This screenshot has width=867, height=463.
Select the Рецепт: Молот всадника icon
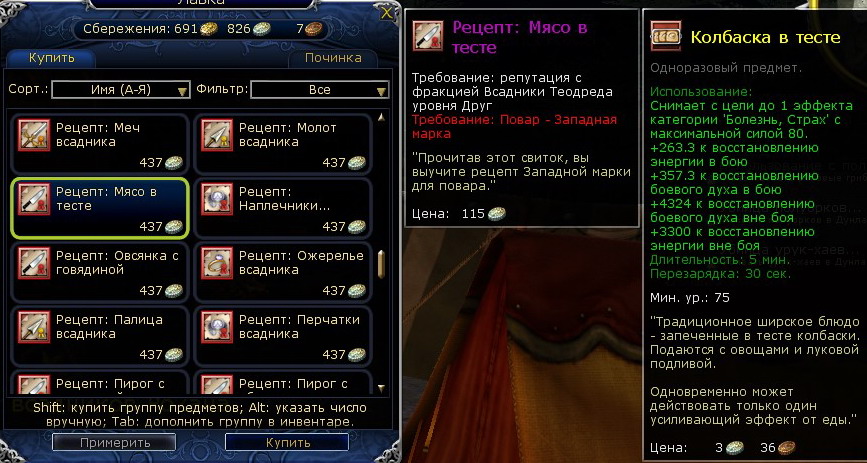pos(217,135)
